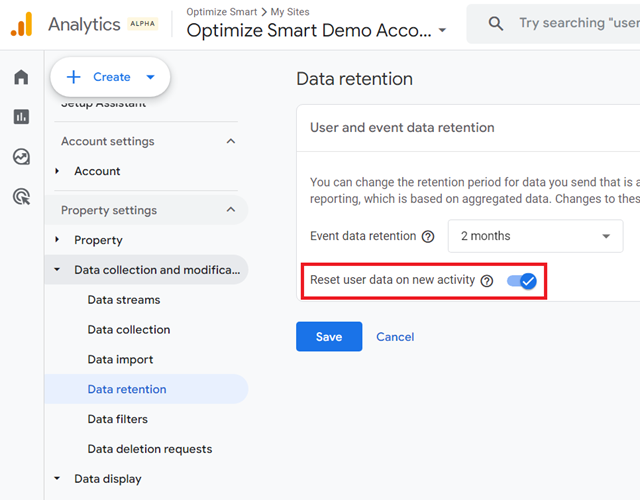
Task: Open the account selector dropdown arrow
Action: point(442,30)
